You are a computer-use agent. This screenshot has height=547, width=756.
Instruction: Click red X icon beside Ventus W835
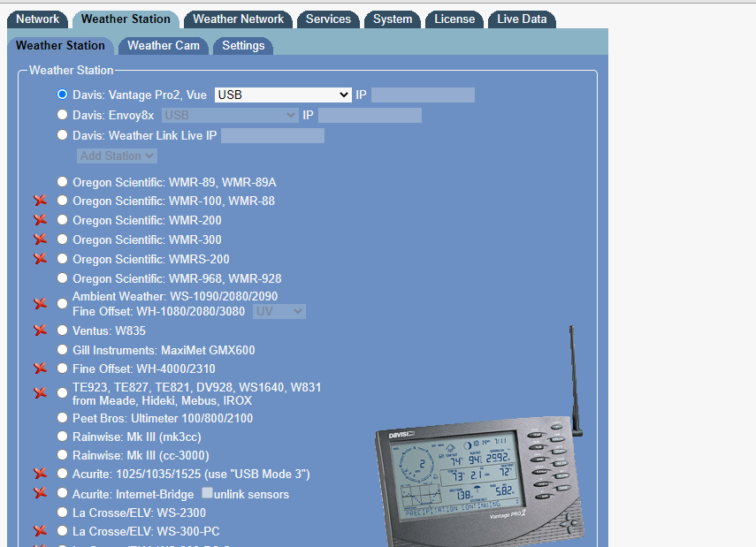(x=40, y=330)
